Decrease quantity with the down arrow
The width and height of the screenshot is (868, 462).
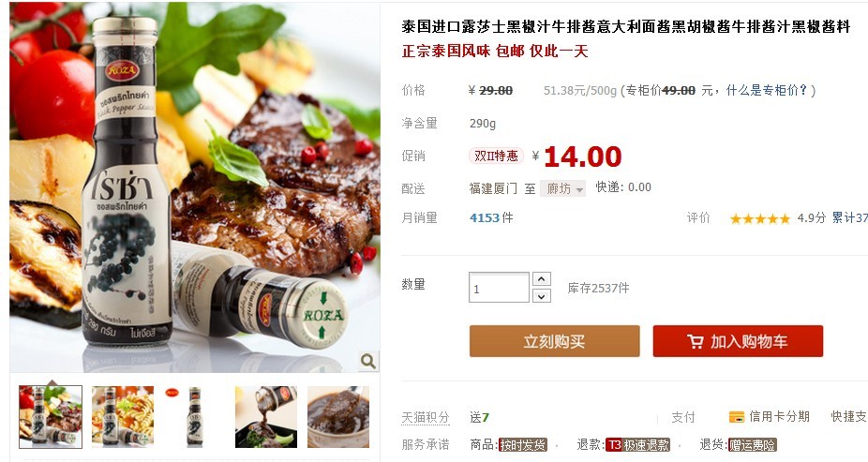[x=542, y=296]
